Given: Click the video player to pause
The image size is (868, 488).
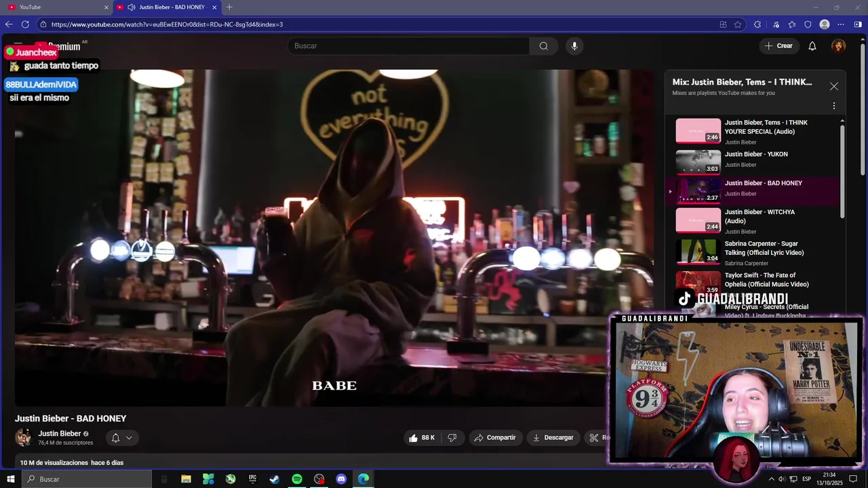Looking at the screenshot, I should pyautogui.click(x=334, y=237).
